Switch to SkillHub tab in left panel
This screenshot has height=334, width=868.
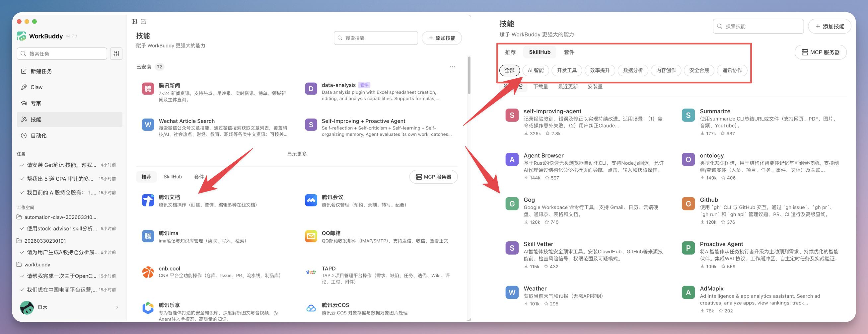coord(173,177)
